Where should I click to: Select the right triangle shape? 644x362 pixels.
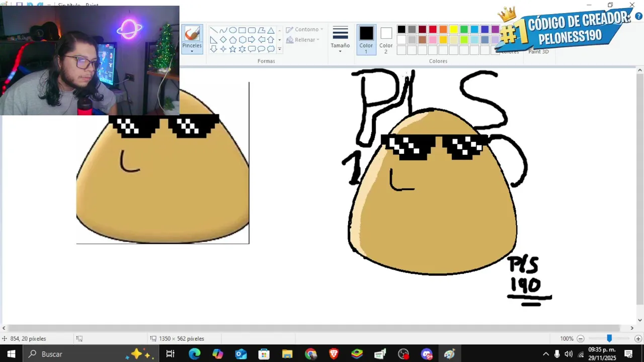[x=213, y=40]
